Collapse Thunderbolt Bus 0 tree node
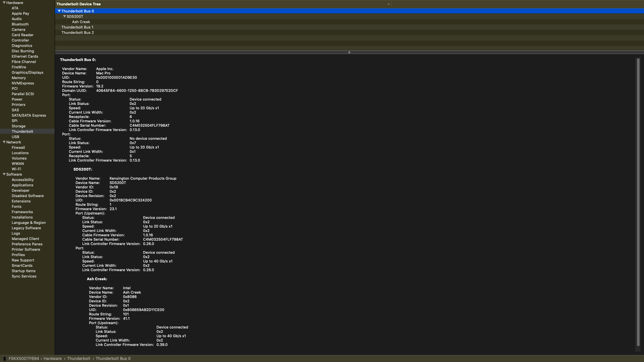 click(x=59, y=11)
